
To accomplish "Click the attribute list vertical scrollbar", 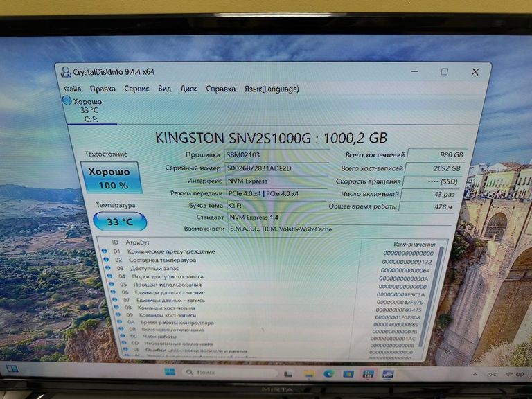I will click(x=431, y=297).
